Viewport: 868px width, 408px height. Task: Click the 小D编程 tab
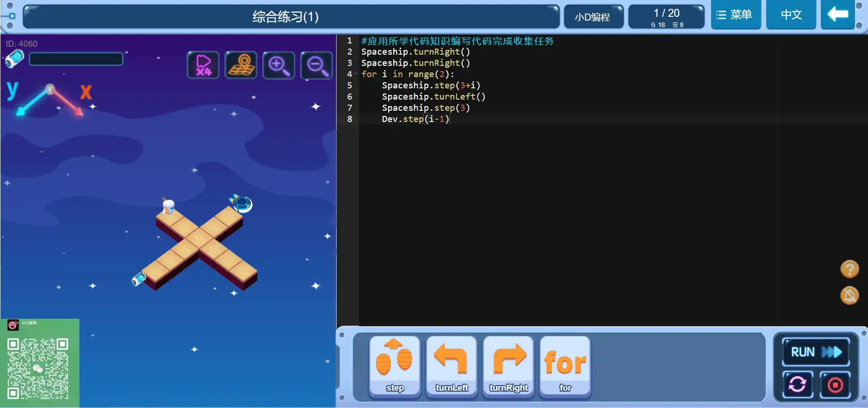coord(593,17)
